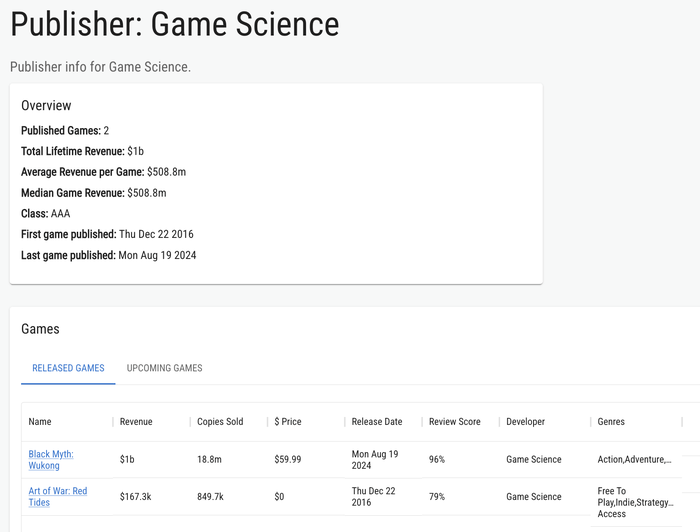Click the $1b revenue cell for Wukong
The width and height of the screenshot is (700, 532).
click(x=127, y=459)
